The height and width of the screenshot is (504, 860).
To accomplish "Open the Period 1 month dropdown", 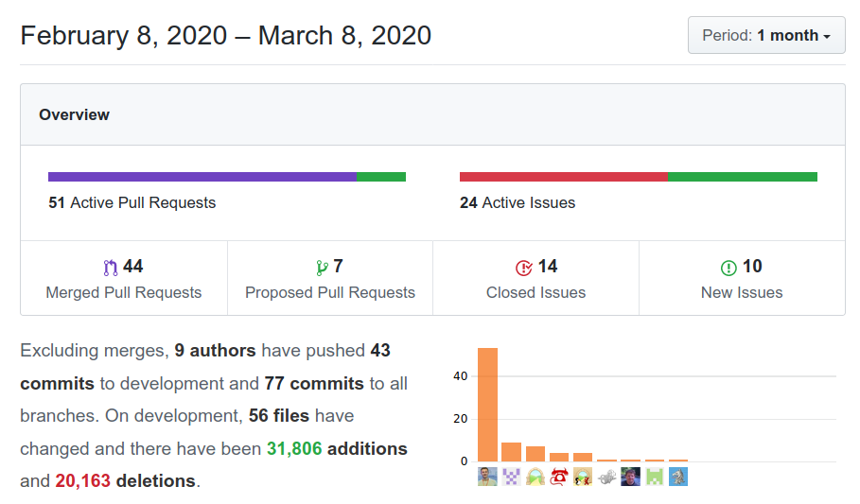I will coord(766,35).
